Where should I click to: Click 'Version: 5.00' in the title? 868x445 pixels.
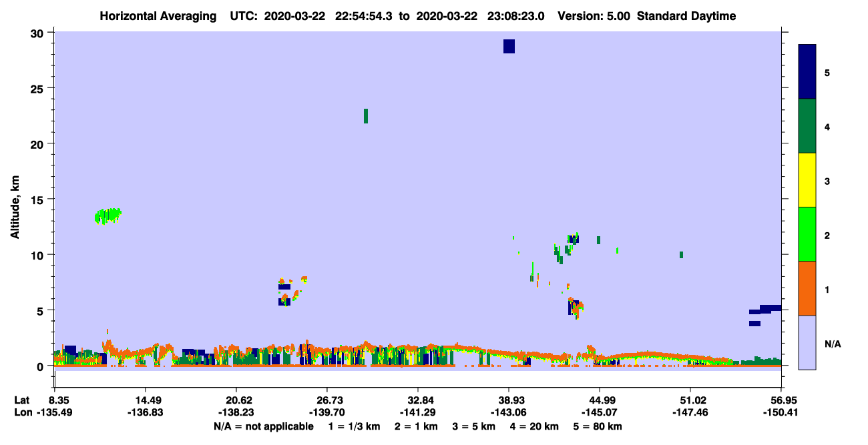click(x=594, y=16)
